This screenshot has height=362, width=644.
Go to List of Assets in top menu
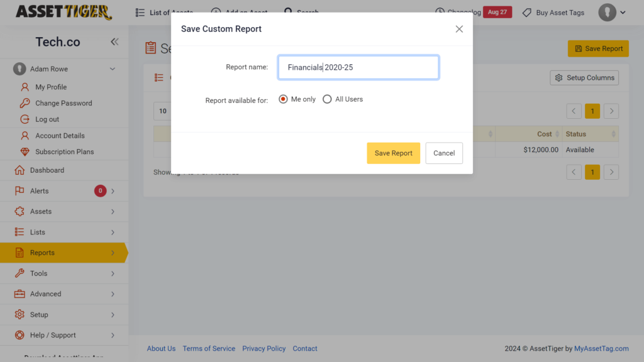pos(165,12)
